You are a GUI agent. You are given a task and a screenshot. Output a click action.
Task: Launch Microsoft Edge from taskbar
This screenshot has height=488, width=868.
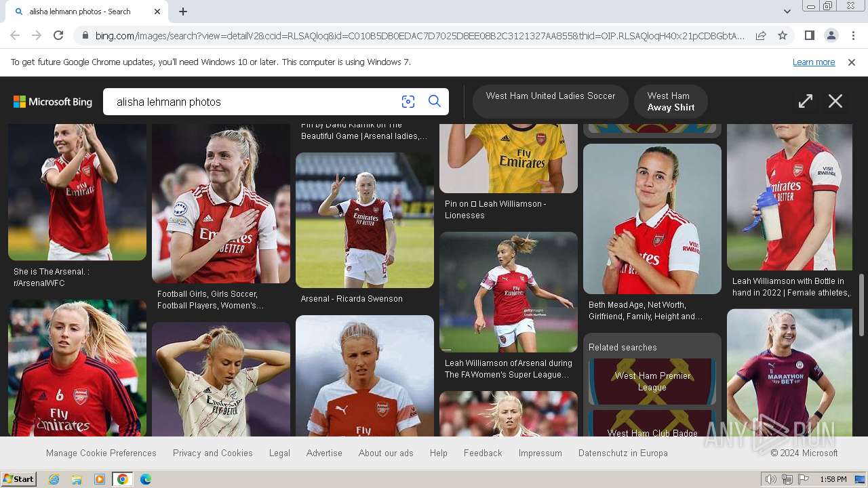click(145, 479)
